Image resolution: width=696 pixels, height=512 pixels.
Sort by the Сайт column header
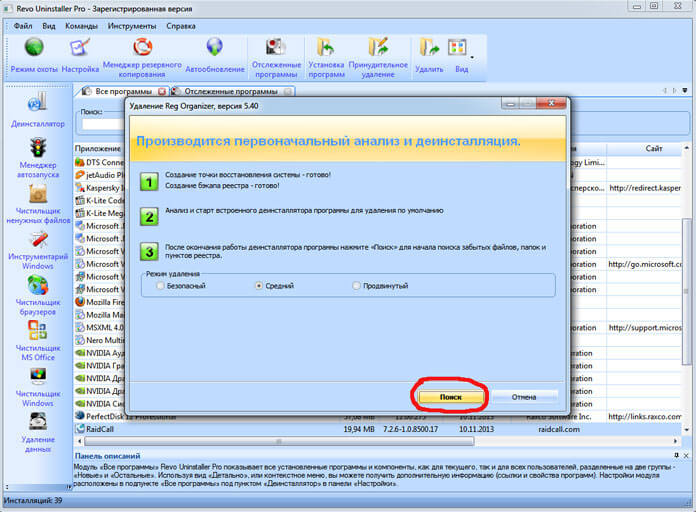tap(653, 148)
